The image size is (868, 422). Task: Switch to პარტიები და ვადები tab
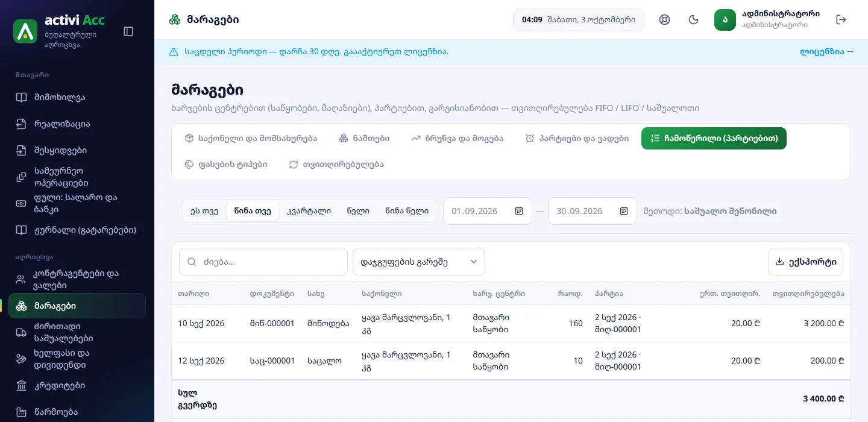point(577,139)
